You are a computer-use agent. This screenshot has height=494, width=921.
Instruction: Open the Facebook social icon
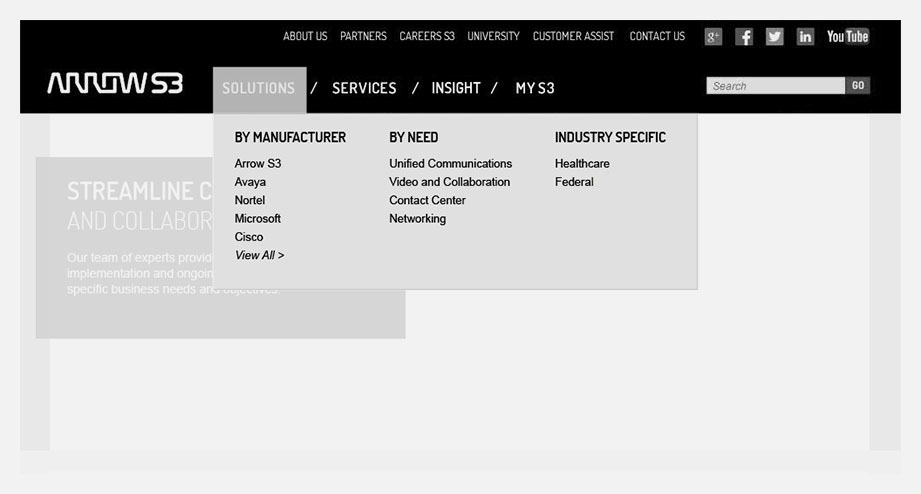pyautogui.click(x=744, y=37)
